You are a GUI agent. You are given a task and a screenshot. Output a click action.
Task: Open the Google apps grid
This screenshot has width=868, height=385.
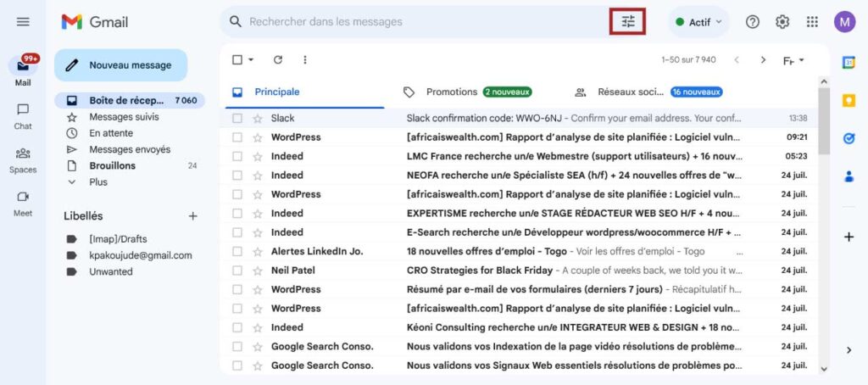(812, 22)
